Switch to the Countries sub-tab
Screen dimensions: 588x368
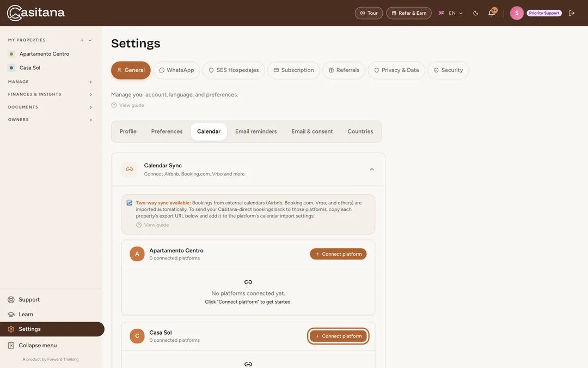pyautogui.click(x=360, y=131)
